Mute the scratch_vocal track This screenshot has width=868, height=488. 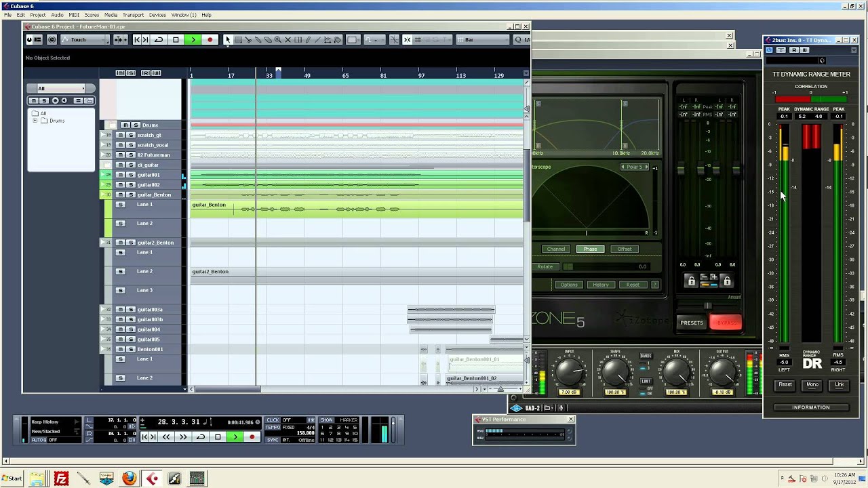click(x=120, y=145)
